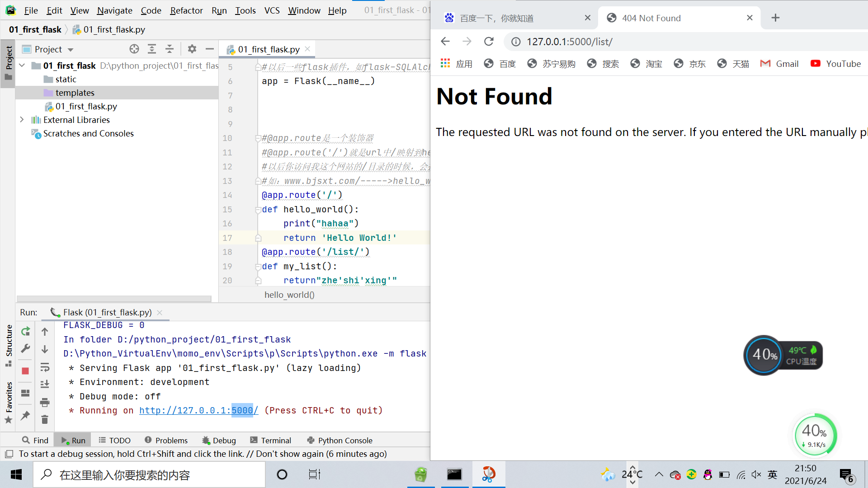Open the Debug tool window tab
Viewport: 868px width, 488px height.
(x=219, y=440)
